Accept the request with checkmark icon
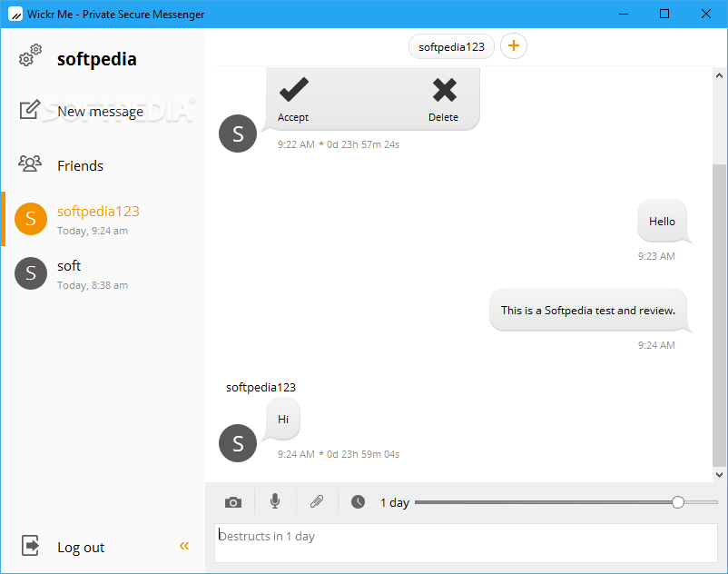The width and height of the screenshot is (728, 574). (294, 89)
